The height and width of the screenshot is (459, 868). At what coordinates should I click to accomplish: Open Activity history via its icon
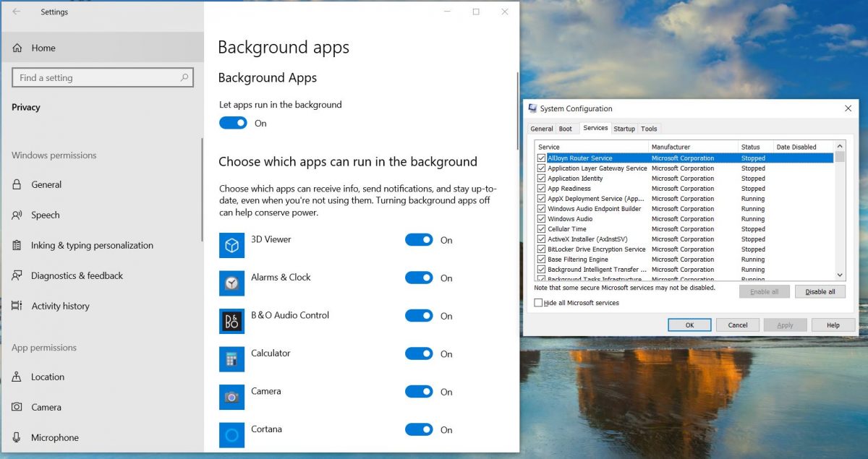click(x=17, y=306)
